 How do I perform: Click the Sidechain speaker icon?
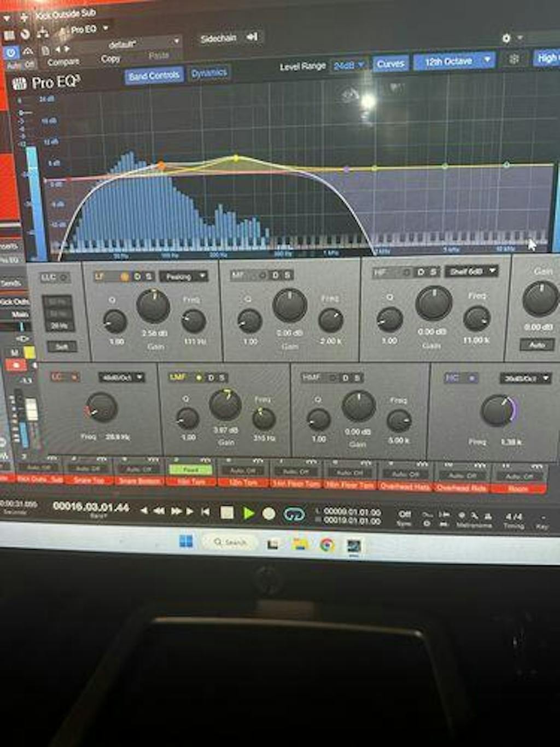pyautogui.click(x=251, y=37)
